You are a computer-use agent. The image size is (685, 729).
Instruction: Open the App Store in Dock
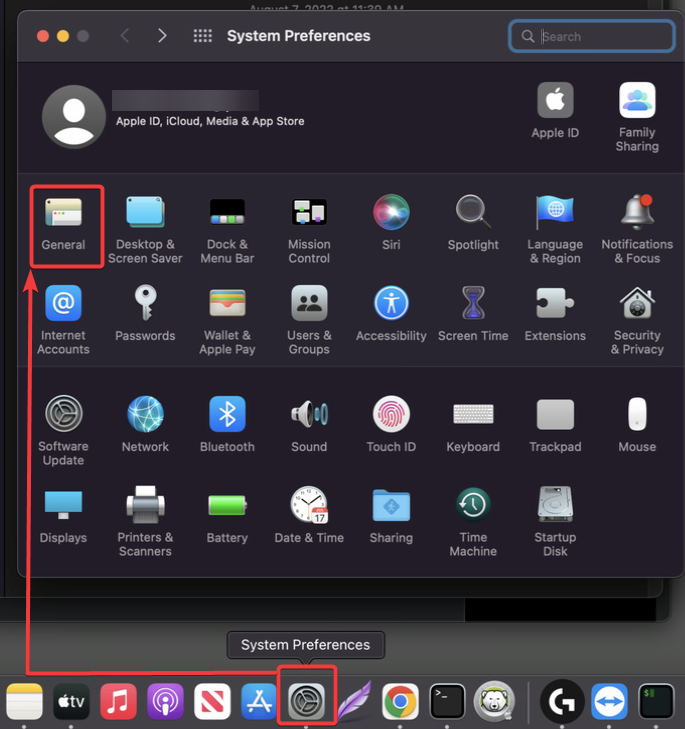point(259,701)
